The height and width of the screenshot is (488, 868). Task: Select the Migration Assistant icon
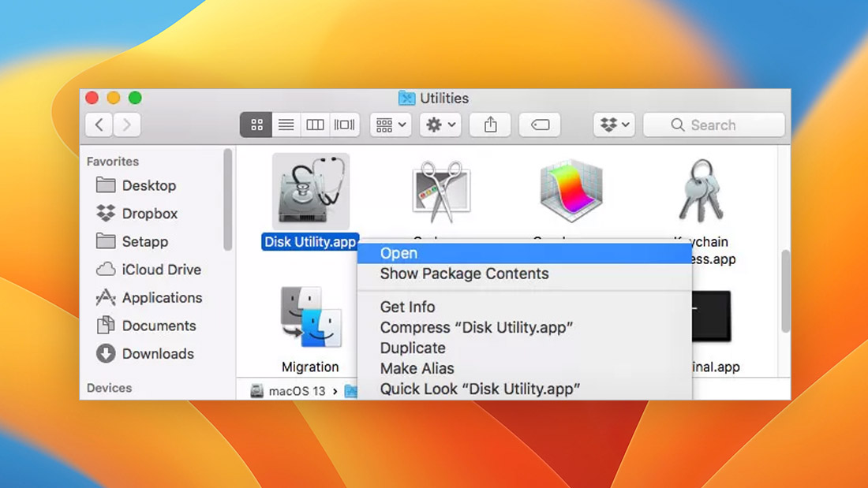tap(311, 318)
